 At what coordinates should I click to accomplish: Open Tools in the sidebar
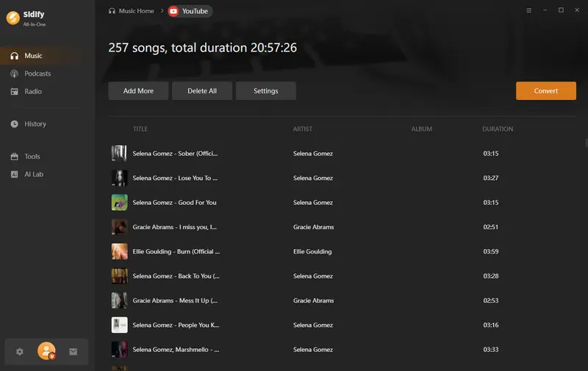pos(32,156)
